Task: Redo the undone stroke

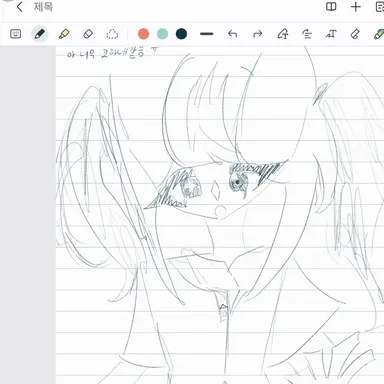Action: click(257, 34)
